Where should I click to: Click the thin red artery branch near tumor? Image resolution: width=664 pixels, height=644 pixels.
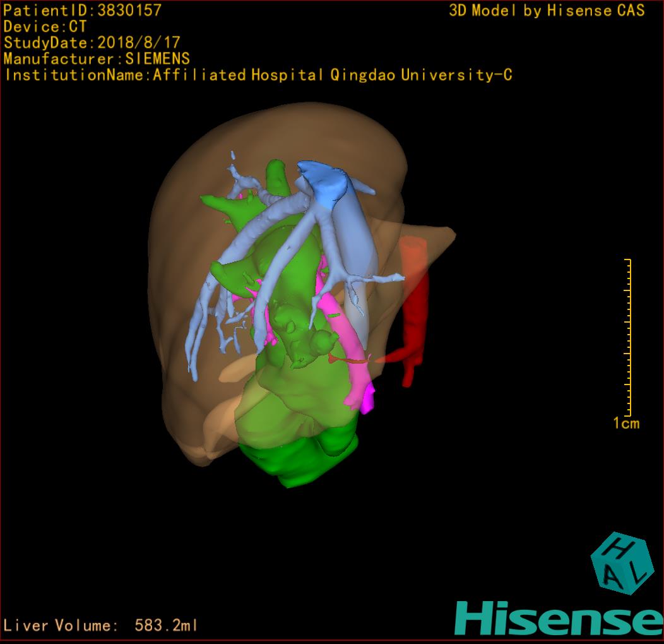(350, 361)
